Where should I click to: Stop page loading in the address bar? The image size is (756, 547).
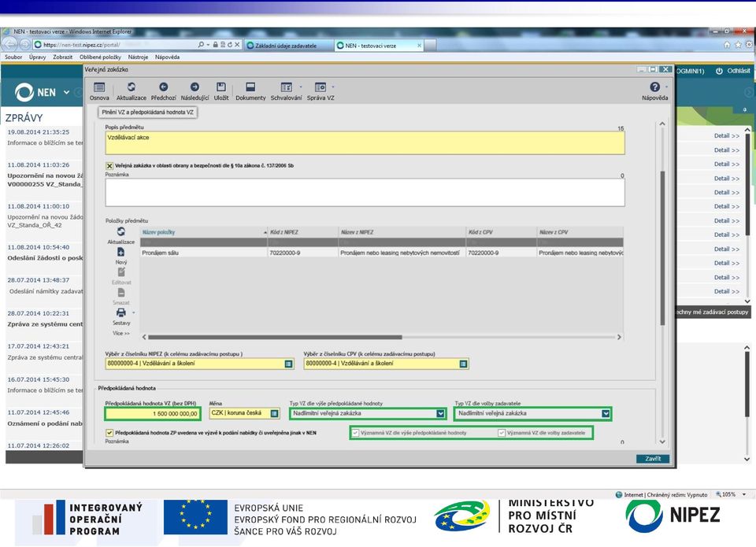pos(237,45)
